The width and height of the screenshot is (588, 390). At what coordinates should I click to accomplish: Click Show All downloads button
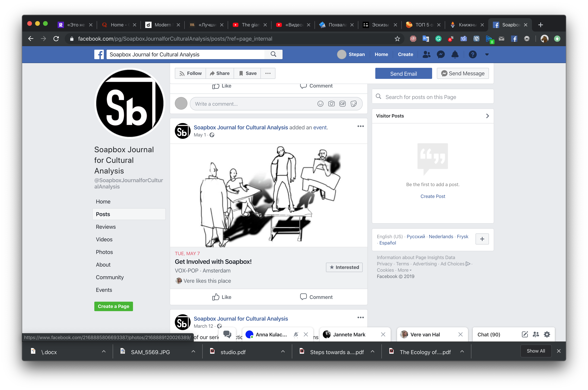(x=536, y=351)
